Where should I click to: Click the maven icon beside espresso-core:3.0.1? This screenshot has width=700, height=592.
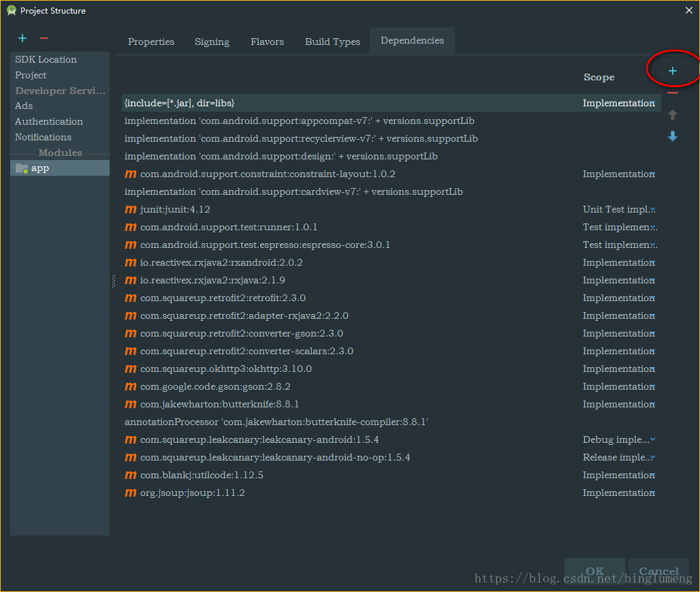click(x=130, y=245)
